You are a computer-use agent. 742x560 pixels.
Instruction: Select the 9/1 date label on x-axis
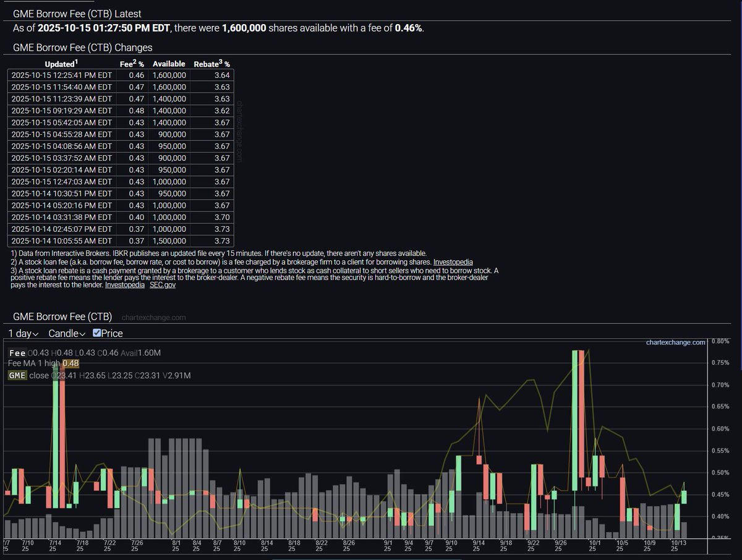(388, 545)
